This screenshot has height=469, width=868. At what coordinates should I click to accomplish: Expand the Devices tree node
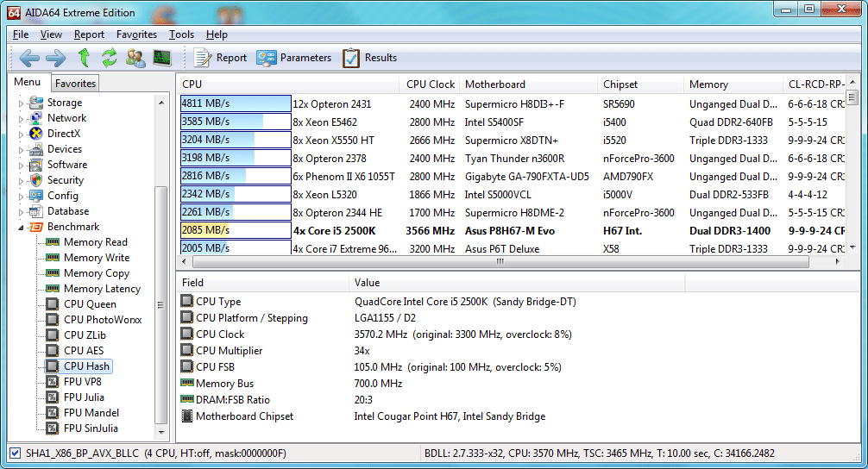21,149
